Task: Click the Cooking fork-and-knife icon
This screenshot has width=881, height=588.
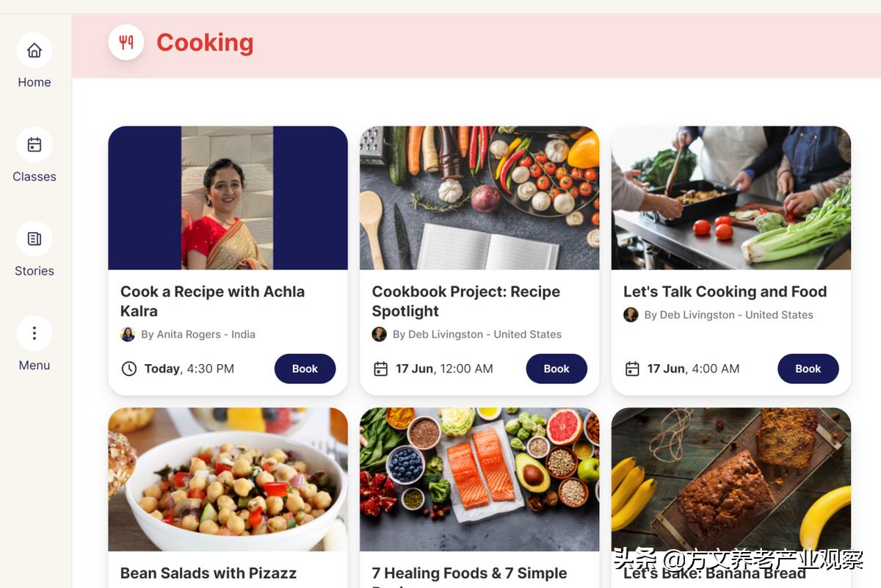Action: coord(126,43)
